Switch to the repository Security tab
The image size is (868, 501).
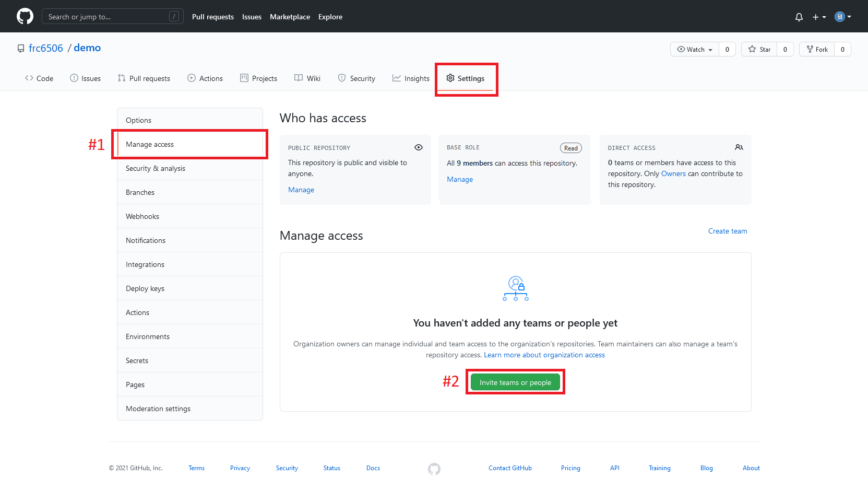click(356, 78)
